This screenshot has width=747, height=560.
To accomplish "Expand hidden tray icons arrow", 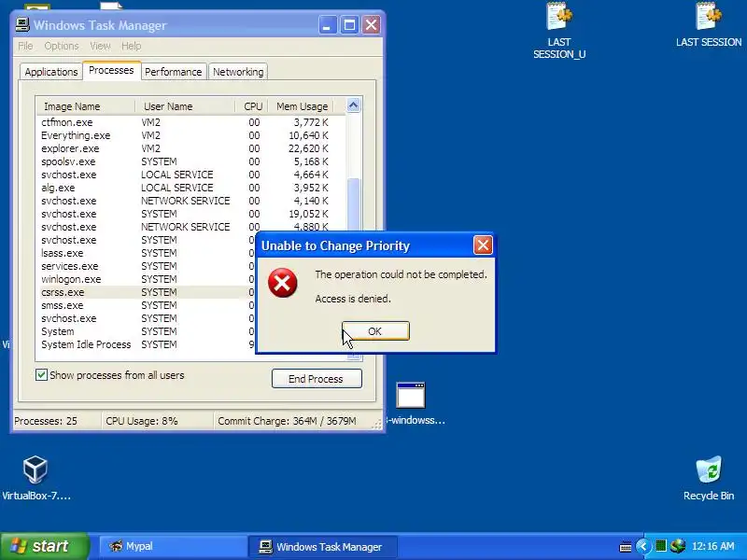I will (643, 546).
